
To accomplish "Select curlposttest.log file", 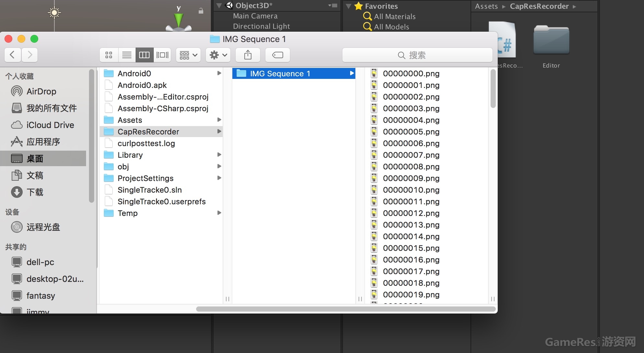I will [161, 143].
